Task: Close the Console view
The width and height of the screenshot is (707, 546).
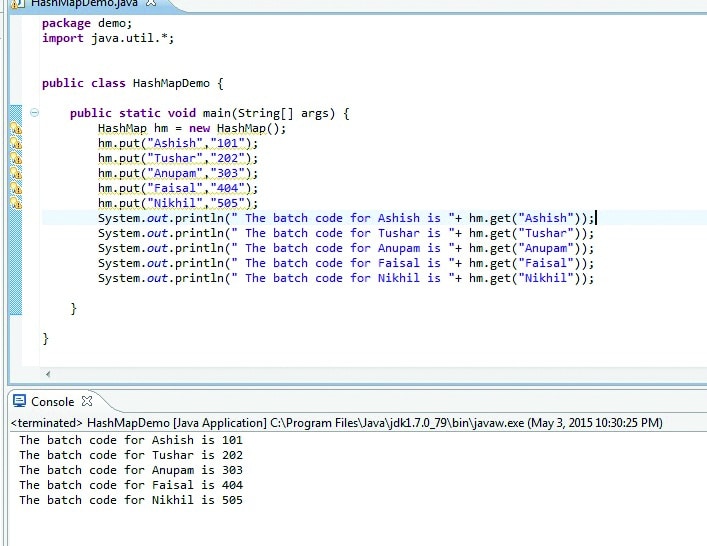Action: (x=87, y=401)
